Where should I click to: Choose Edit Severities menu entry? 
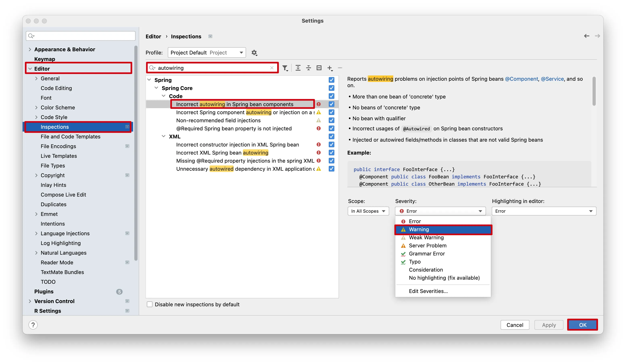[x=428, y=291]
